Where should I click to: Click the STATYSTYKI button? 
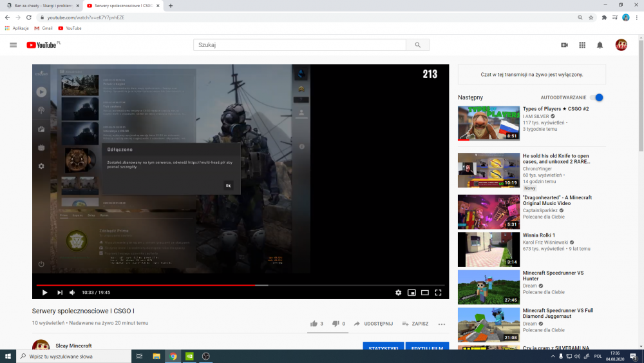point(383,348)
